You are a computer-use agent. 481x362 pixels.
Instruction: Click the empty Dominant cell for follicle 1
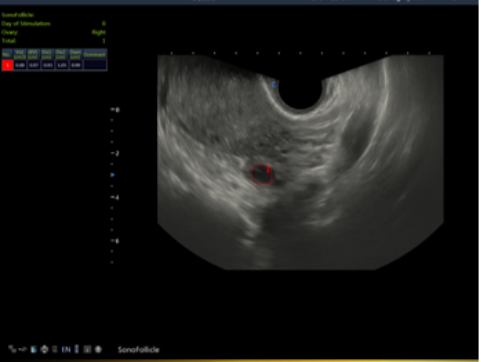click(95, 65)
